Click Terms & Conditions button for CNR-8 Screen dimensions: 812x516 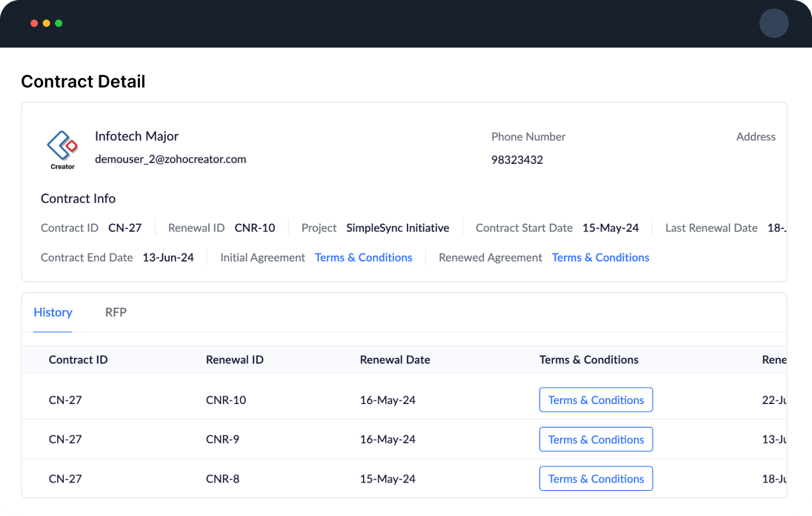[x=596, y=478]
